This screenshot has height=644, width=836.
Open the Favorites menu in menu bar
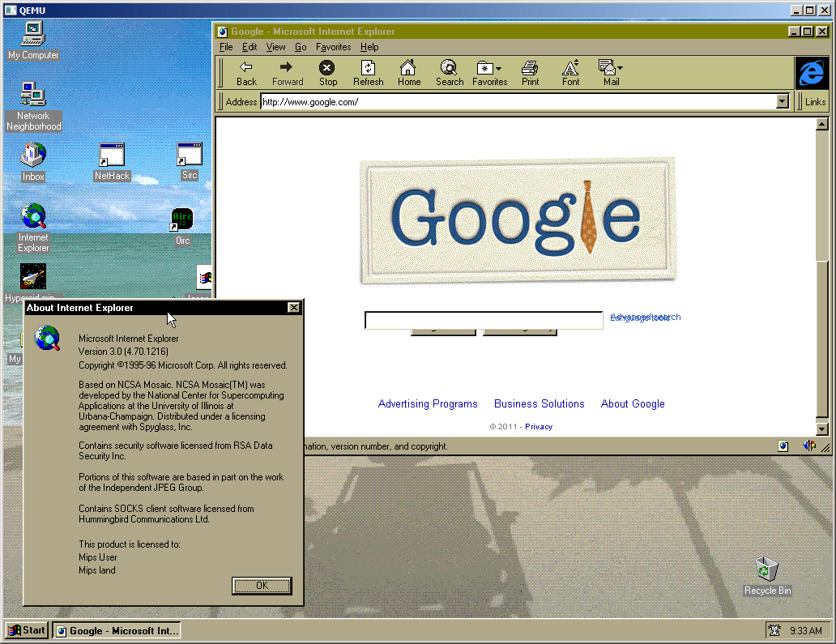tap(333, 47)
